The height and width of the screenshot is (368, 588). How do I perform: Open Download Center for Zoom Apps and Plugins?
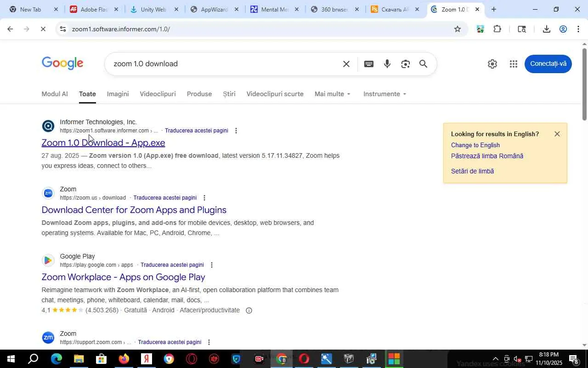click(134, 210)
